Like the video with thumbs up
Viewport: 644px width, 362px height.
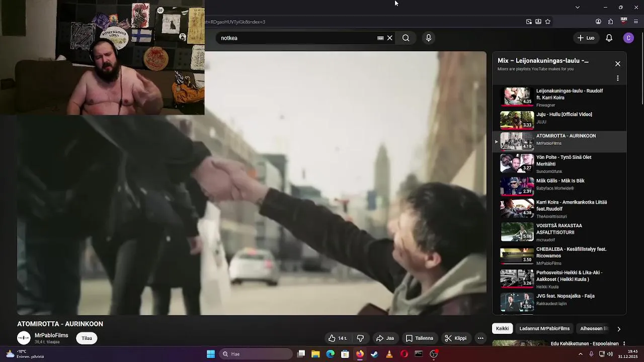[x=338, y=338]
